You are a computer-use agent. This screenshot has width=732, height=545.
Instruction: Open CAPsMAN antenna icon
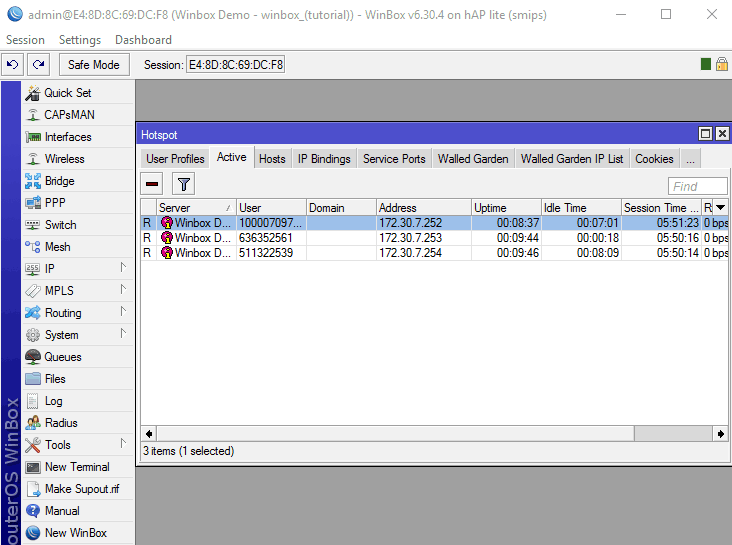33,115
